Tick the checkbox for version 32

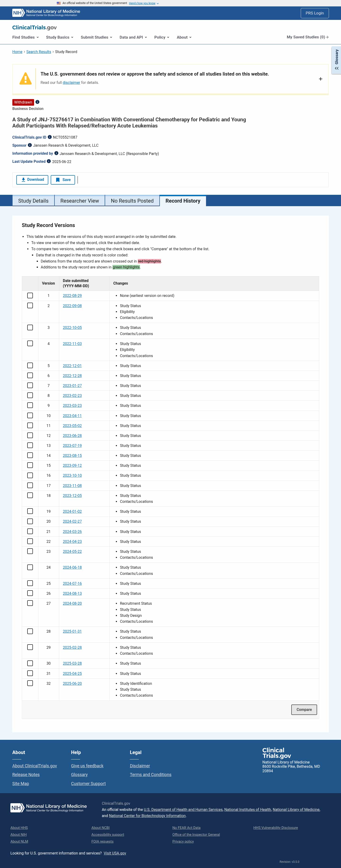(30, 683)
